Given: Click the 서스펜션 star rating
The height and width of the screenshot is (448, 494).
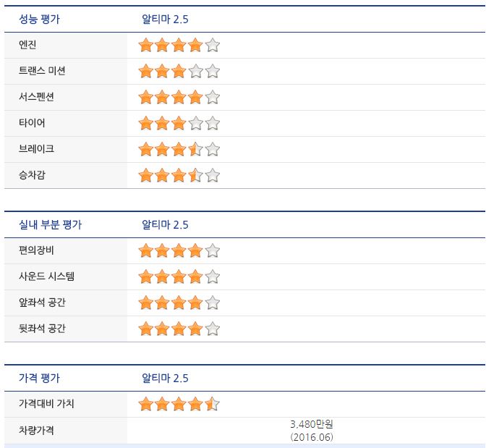Looking at the screenshot, I should click(x=179, y=98).
